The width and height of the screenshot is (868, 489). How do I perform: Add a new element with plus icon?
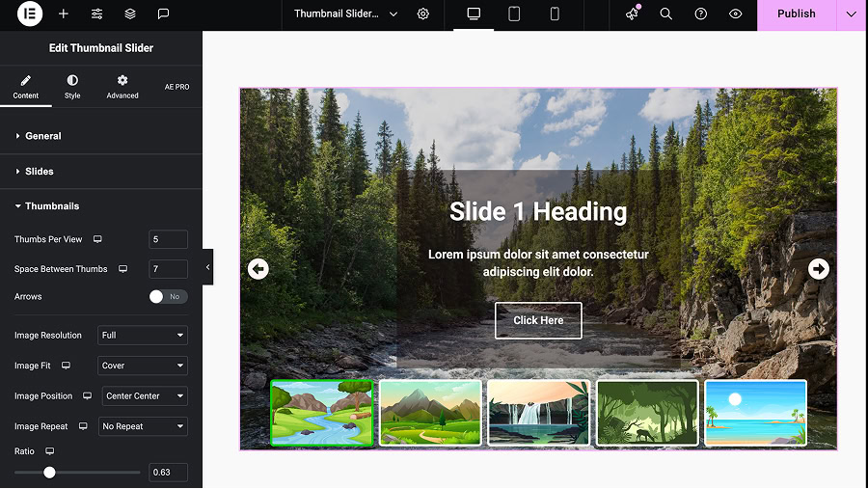tap(64, 14)
